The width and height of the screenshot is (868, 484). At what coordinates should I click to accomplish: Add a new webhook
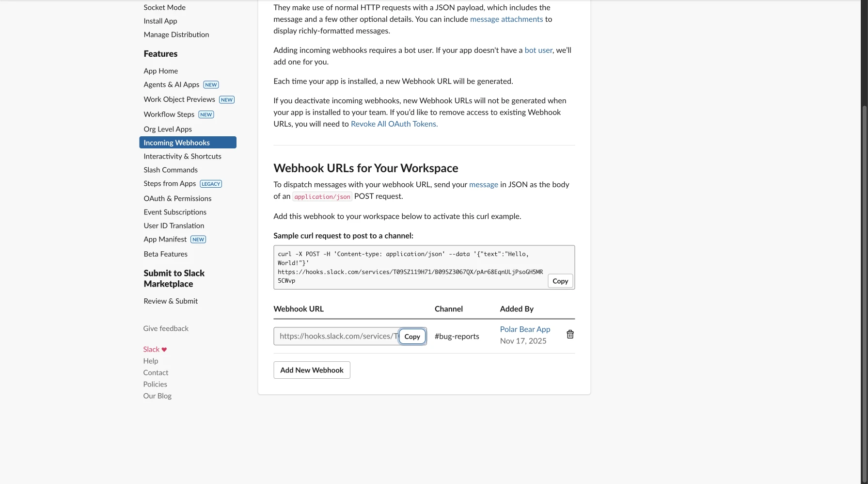point(312,370)
